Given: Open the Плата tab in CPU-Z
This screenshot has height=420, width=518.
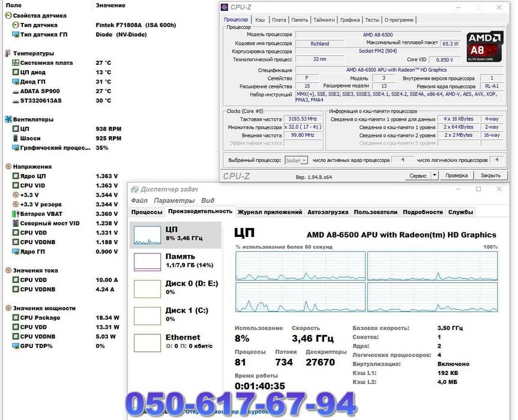Looking at the screenshot, I should tap(279, 20).
